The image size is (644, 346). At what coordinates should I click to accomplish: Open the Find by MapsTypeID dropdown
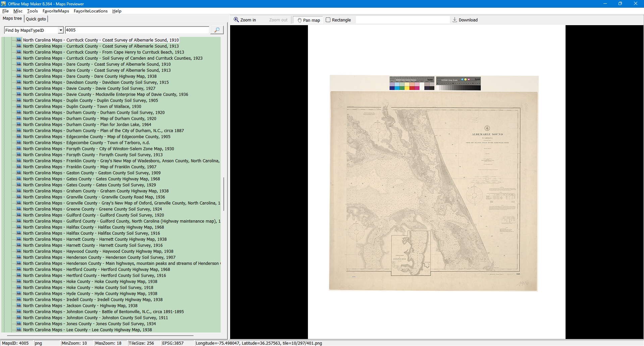pos(61,31)
